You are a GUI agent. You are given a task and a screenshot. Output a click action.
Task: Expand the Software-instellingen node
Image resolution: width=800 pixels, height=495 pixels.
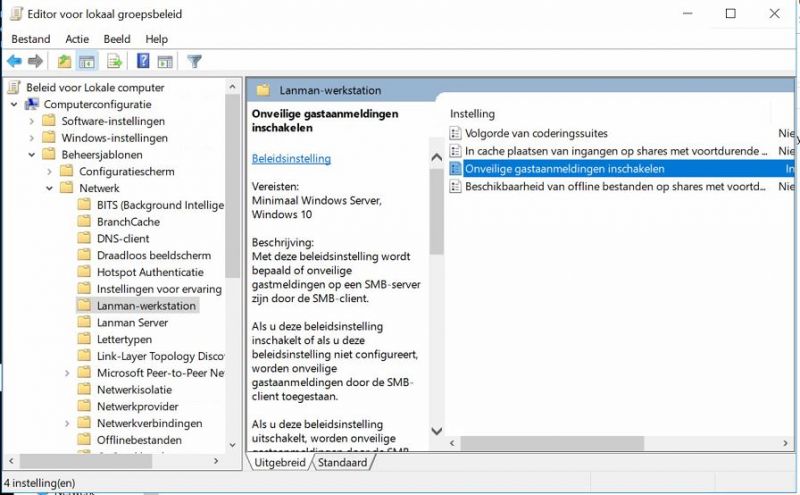pos(32,121)
